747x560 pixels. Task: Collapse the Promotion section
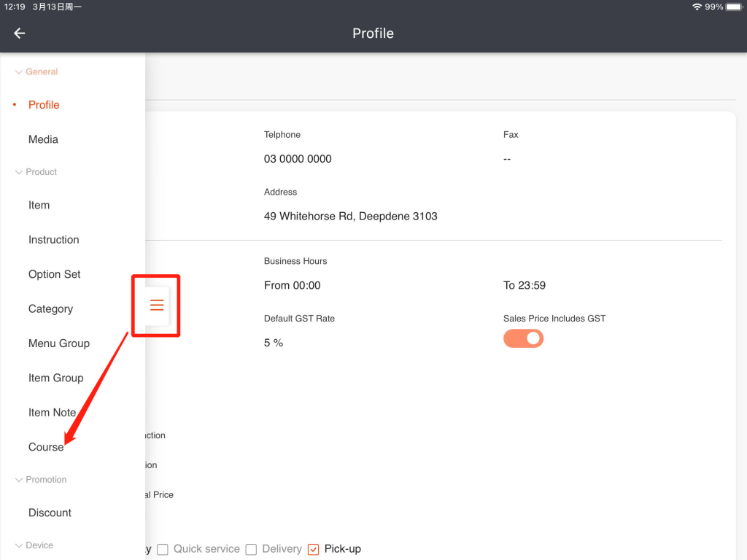pyautogui.click(x=19, y=480)
